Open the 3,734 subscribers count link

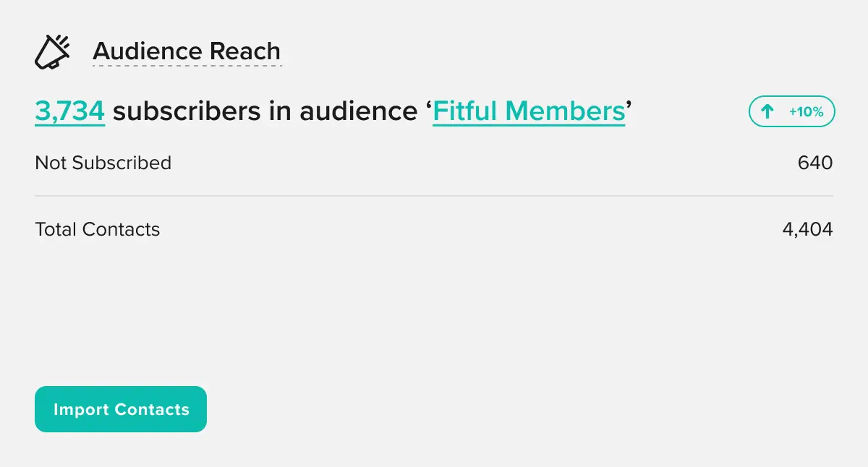click(70, 111)
